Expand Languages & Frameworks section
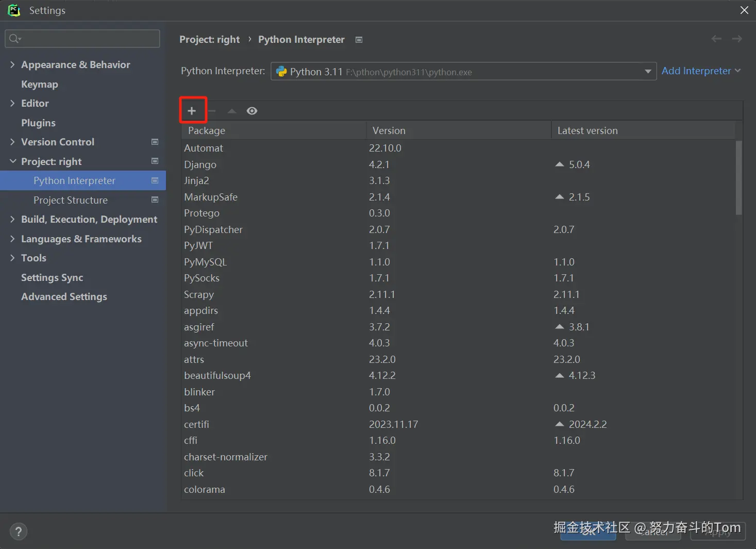Viewport: 756px width, 549px height. click(12, 239)
